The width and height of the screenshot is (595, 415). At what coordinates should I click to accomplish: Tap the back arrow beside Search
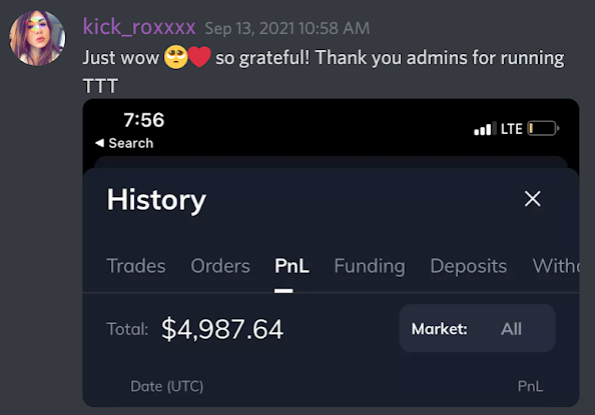point(99,143)
